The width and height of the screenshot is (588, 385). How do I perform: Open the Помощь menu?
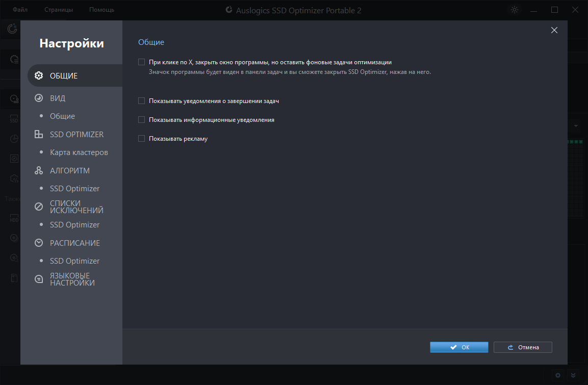coord(101,10)
